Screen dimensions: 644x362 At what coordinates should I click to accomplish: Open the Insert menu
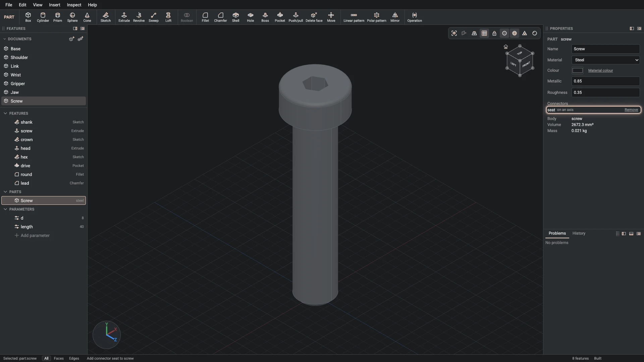tap(55, 5)
